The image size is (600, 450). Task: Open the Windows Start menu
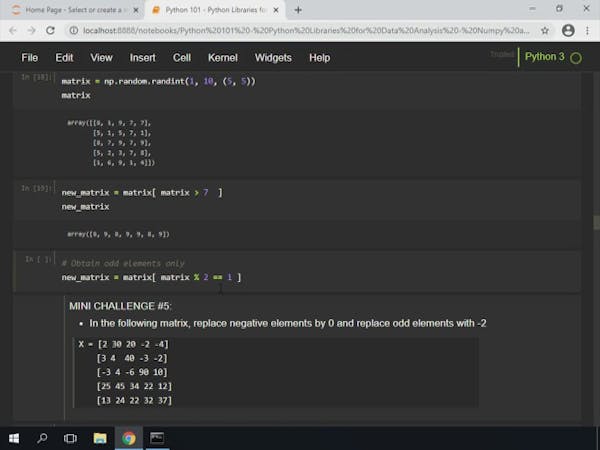(x=14, y=438)
